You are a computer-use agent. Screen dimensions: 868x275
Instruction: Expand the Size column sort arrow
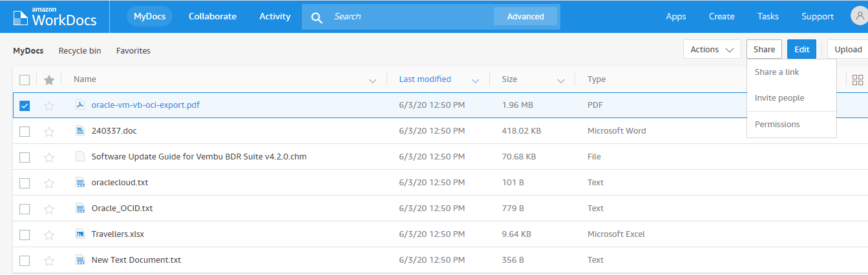click(x=561, y=81)
